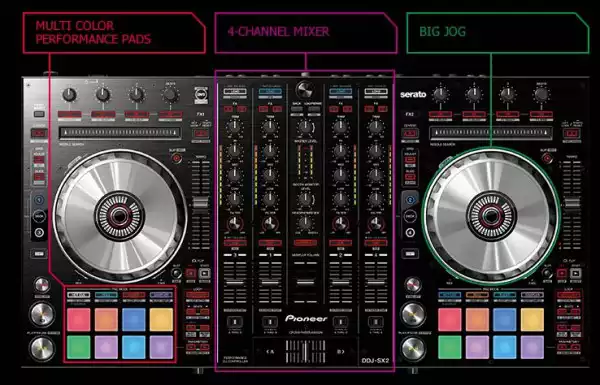
Task: Click the channel 1 Filter knob
Action: [x=270, y=223]
